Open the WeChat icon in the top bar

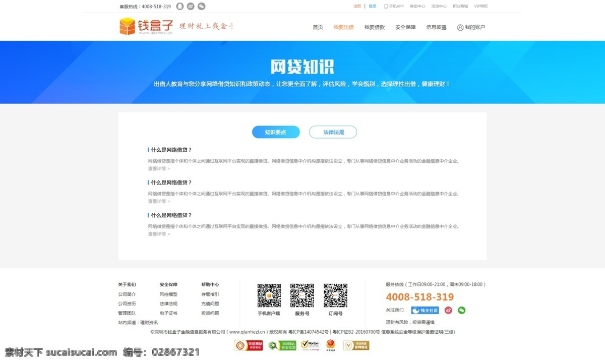tap(202, 7)
